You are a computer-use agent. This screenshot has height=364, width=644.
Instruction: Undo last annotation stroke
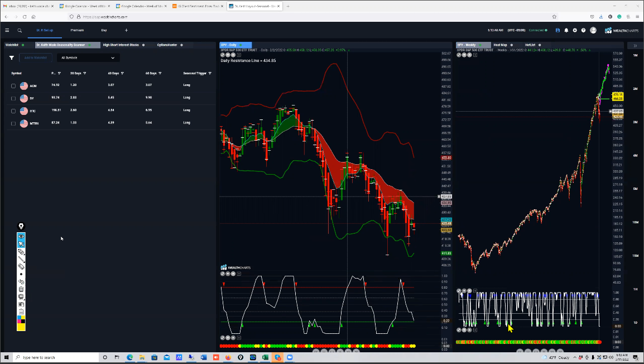coord(21,282)
